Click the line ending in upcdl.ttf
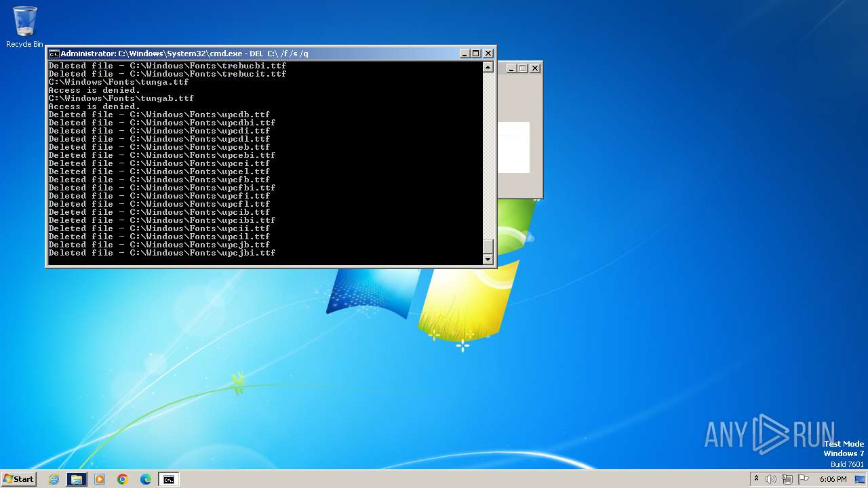 (159, 139)
